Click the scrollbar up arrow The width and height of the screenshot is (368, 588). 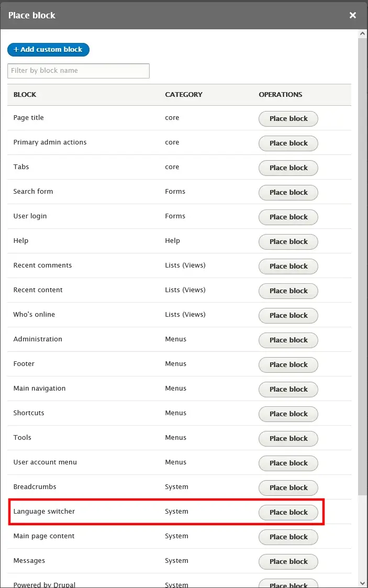click(x=362, y=35)
